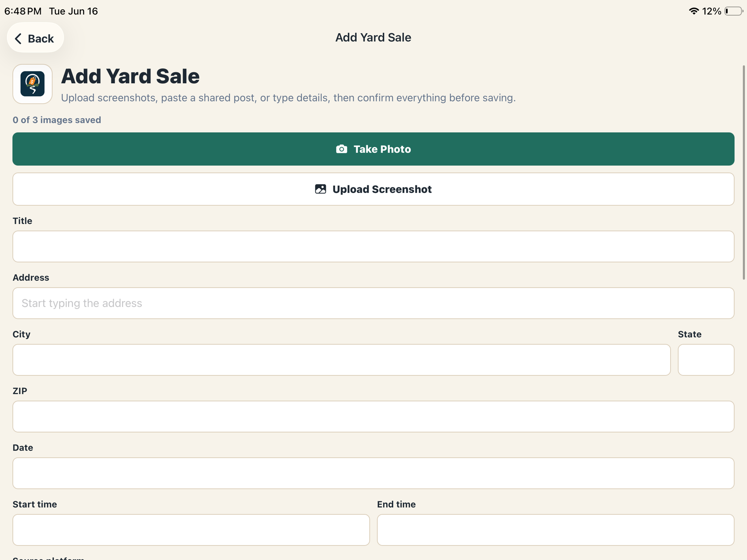Click the 'City' field label
Screen dimensions: 747x560
point(21,334)
